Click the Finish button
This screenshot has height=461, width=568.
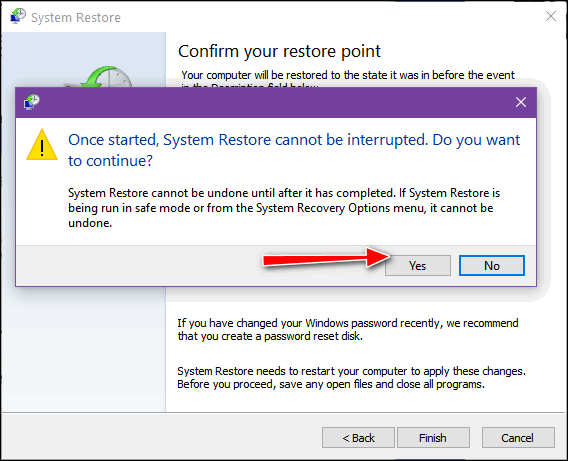pos(433,438)
